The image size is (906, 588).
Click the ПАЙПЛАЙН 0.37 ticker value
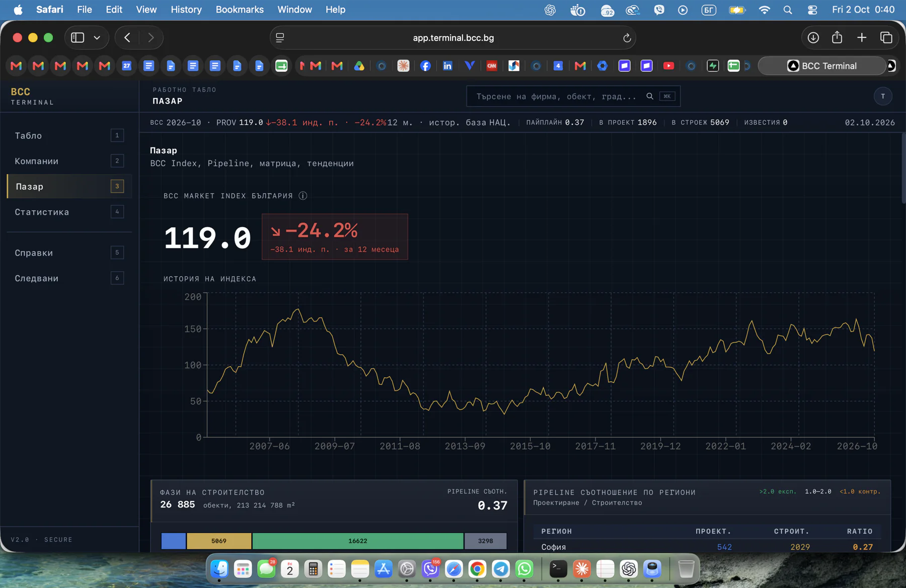click(x=555, y=122)
